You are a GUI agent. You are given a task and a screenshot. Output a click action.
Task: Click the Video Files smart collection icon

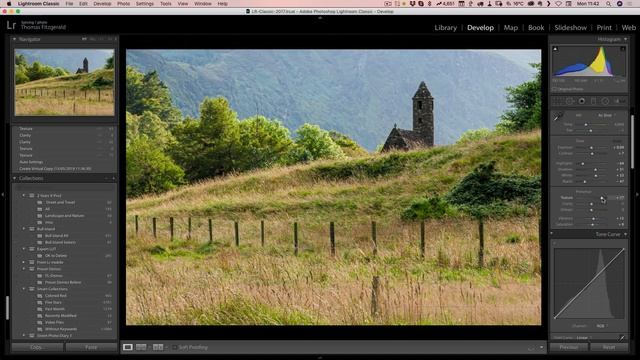click(40, 322)
